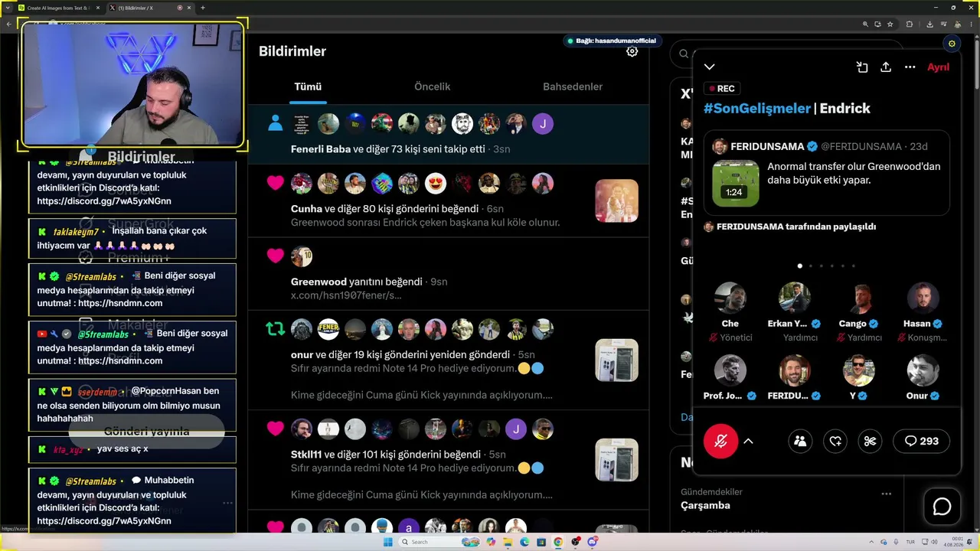
Task: Pop out the Space window icon
Action: point(862,67)
